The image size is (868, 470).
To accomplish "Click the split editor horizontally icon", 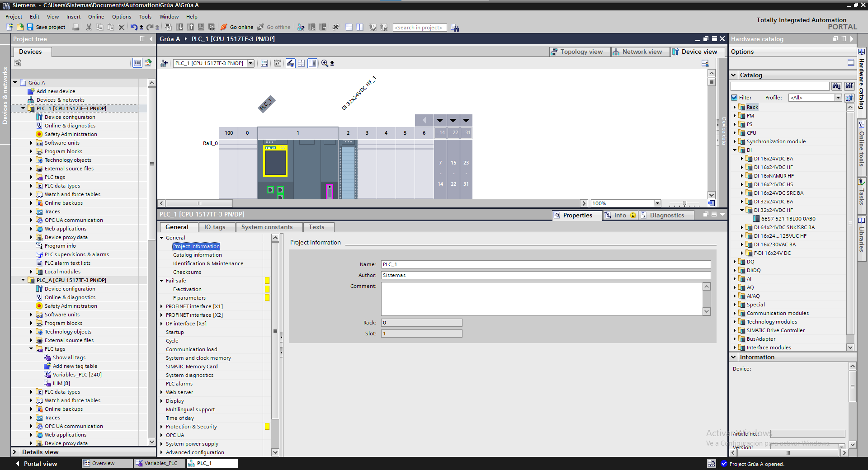I will pyautogui.click(x=349, y=27).
